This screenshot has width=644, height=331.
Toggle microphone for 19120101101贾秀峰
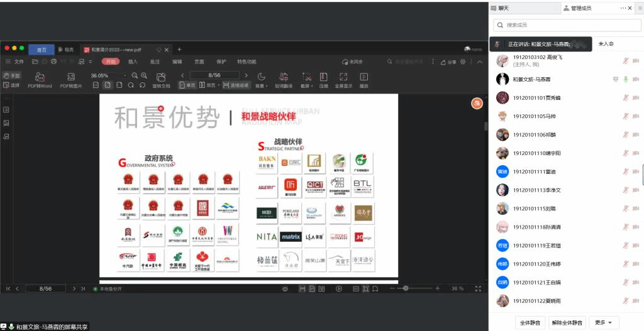[x=626, y=97]
